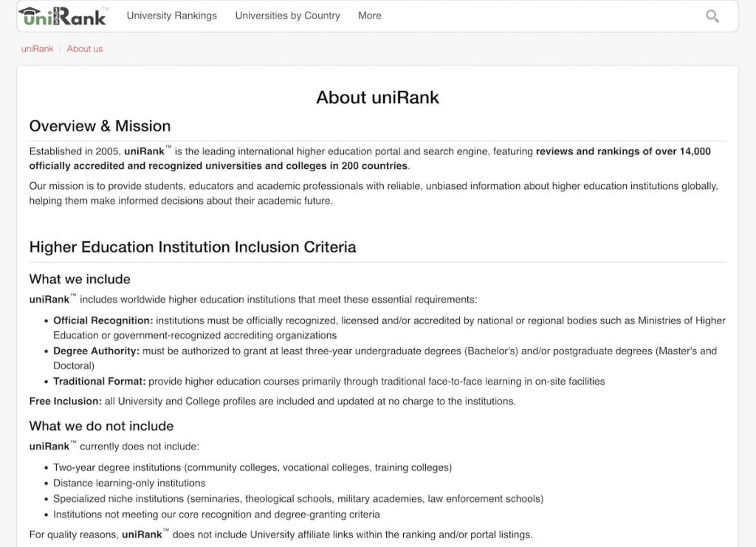Click the Traditional Format bullet label
This screenshot has height=547, width=756.
[100, 381]
